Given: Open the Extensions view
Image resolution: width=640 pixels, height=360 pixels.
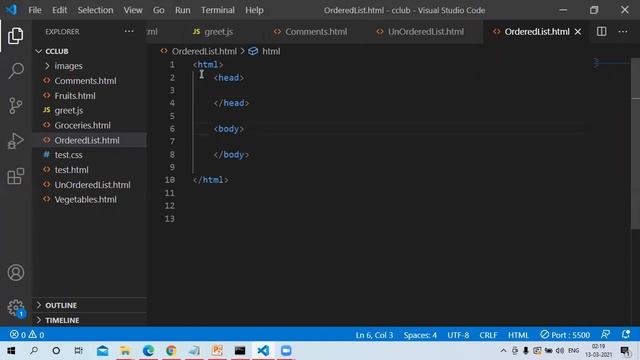Looking at the screenshot, I should 16,176.
